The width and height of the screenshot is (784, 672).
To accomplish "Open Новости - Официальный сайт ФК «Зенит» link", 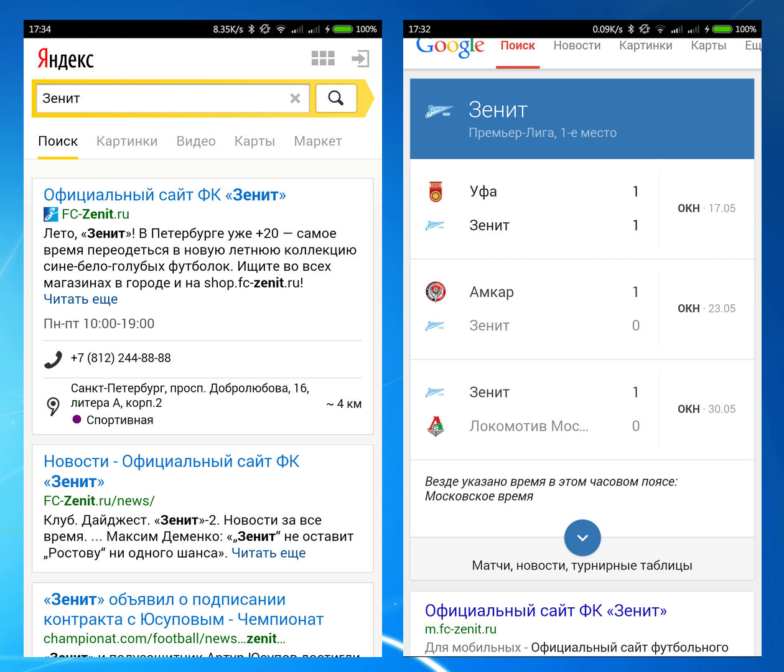I will [172, 471].
